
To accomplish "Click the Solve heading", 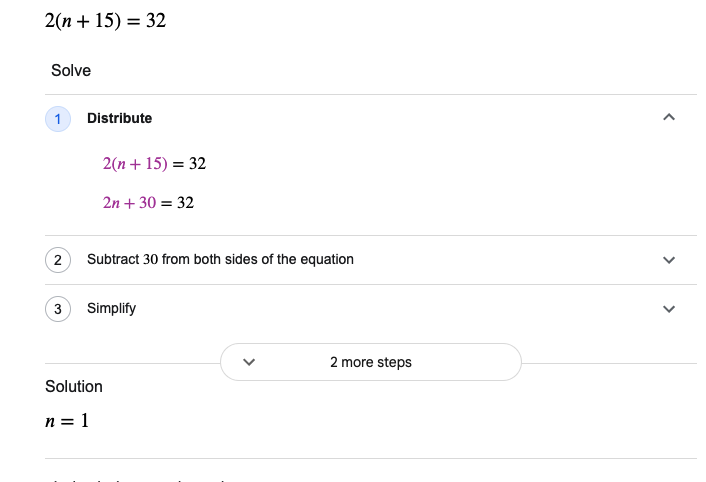I will pyautogui.click(x=71, y=70).
